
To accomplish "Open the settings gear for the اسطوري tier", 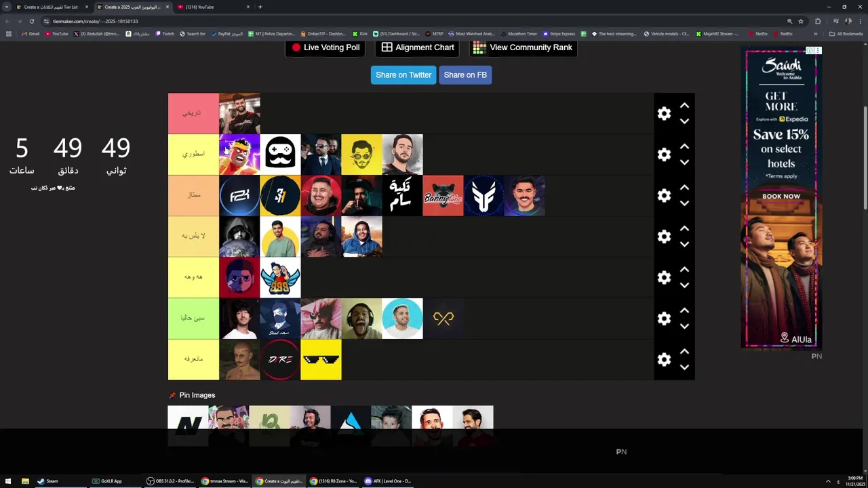I will tap(664, 155).
